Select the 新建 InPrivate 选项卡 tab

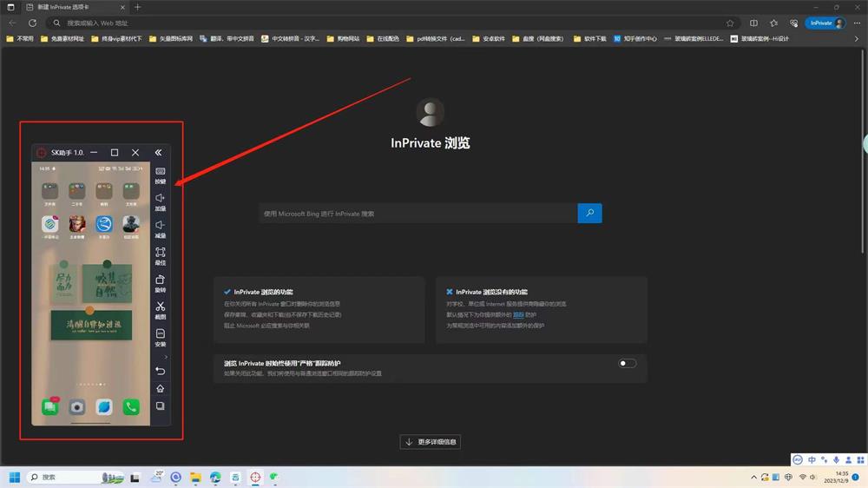click(74, 7)
